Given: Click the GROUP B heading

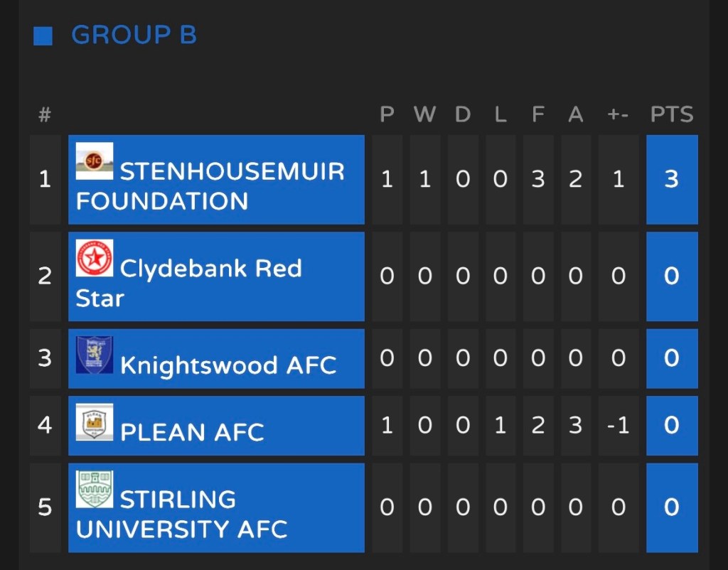Looking at the screenshot, I should pos(134,35).
